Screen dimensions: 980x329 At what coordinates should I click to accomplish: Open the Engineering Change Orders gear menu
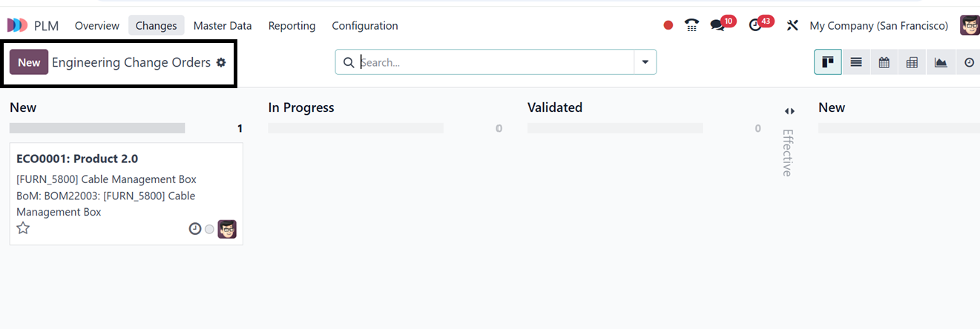[x=221, y=62]
